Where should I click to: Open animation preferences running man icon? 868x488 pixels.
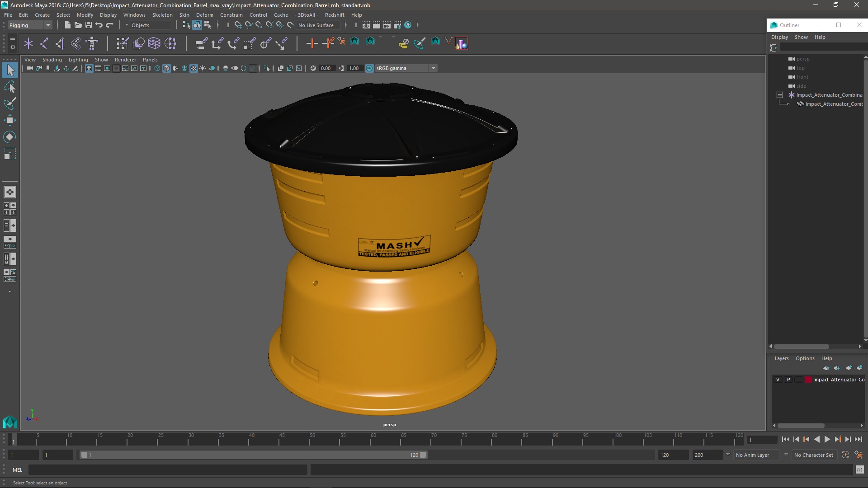pos(859,455)
